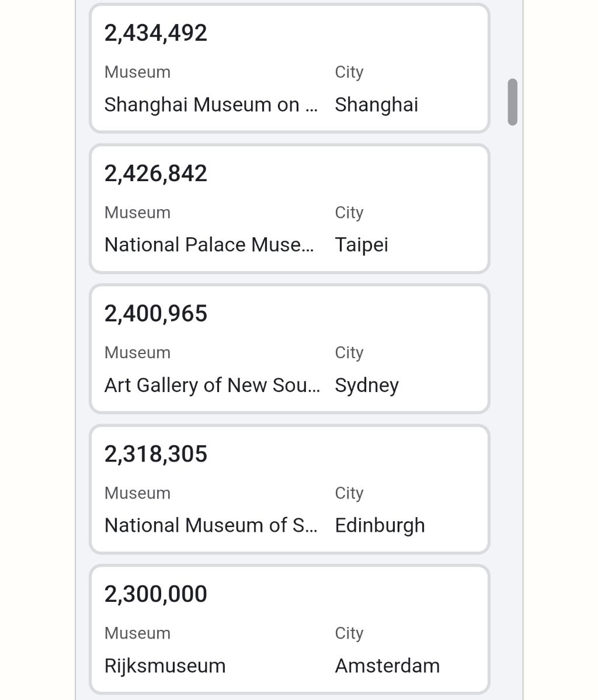
Task: Click City label in Taipei card
Action: (349, 213)
